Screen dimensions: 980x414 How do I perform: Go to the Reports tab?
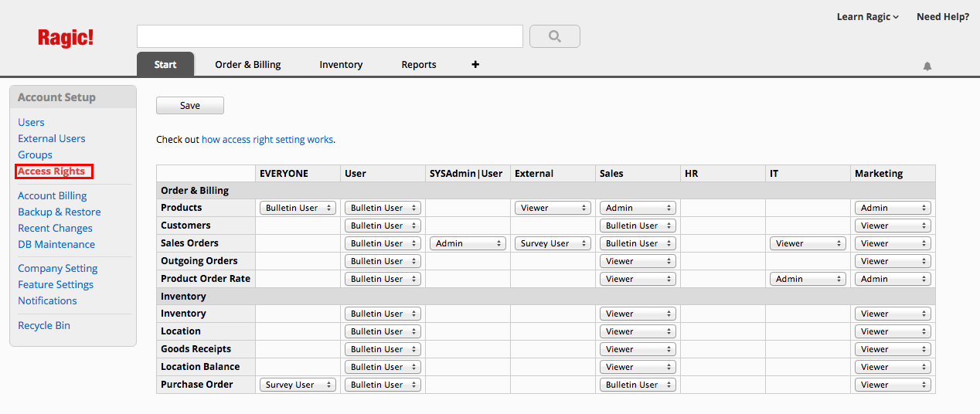[x=419, y=65]
